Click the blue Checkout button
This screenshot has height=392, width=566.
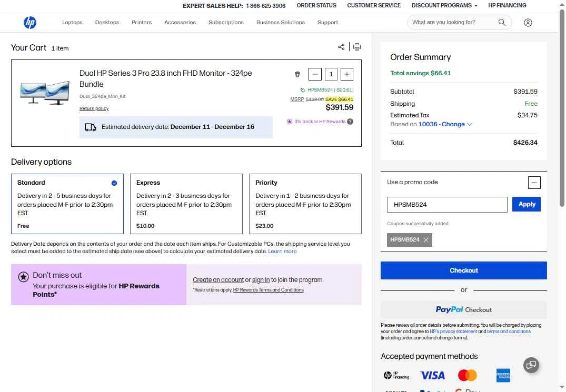pos(463,270)
